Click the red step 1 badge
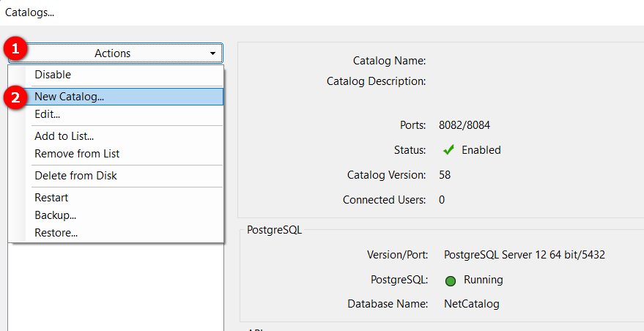Image resolution: width=644 pixels, height=331 pixels. pyautogui.click(x=16, y=50)
